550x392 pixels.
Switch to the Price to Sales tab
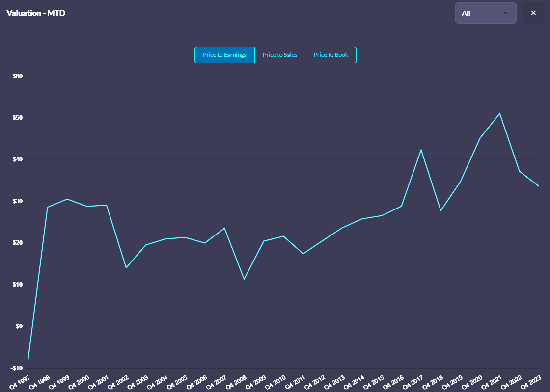point(280,55)
